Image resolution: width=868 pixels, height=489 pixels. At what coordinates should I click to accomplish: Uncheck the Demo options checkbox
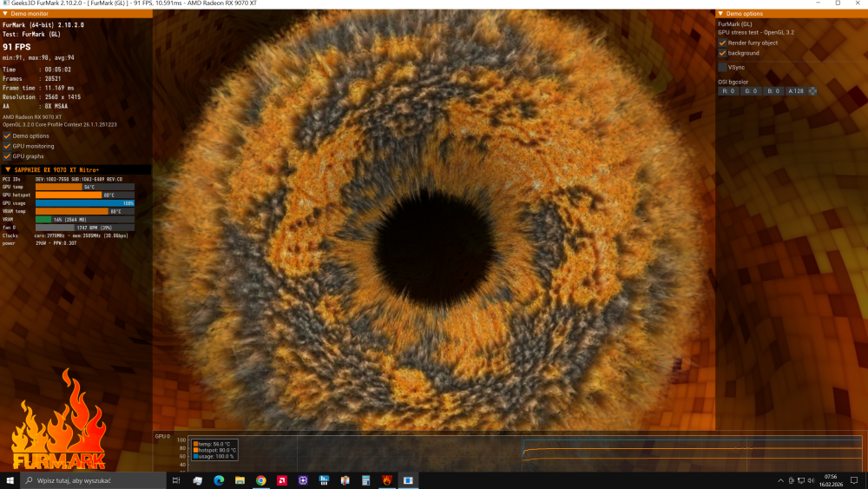(7, 135)
